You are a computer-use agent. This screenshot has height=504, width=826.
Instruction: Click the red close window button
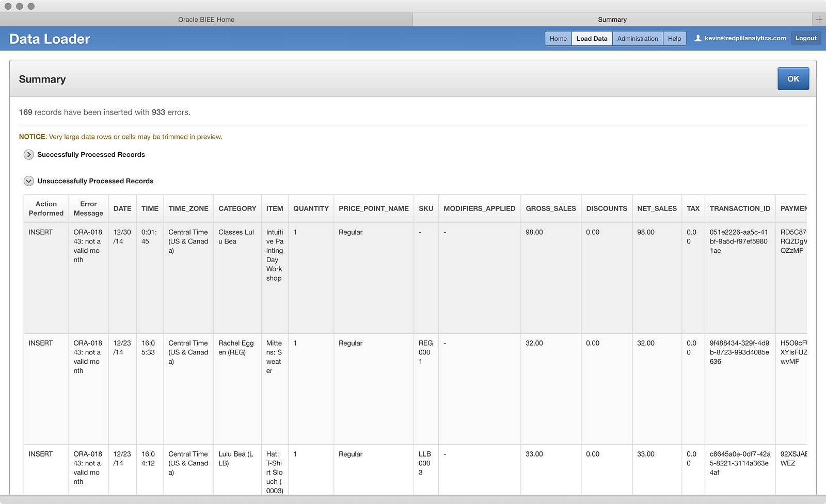(8, 6)
